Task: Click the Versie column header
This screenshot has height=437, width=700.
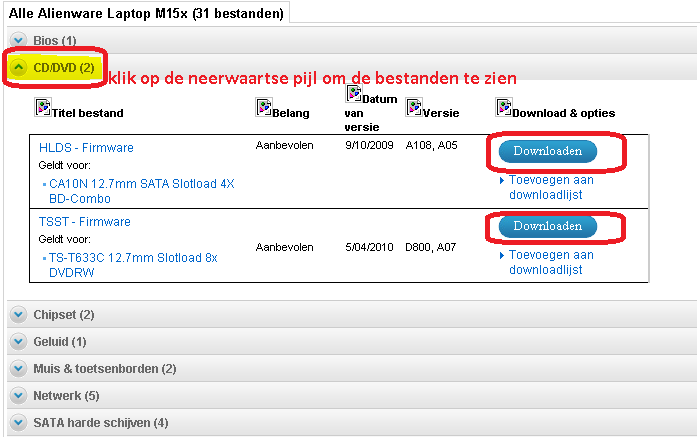Action: 441,113
